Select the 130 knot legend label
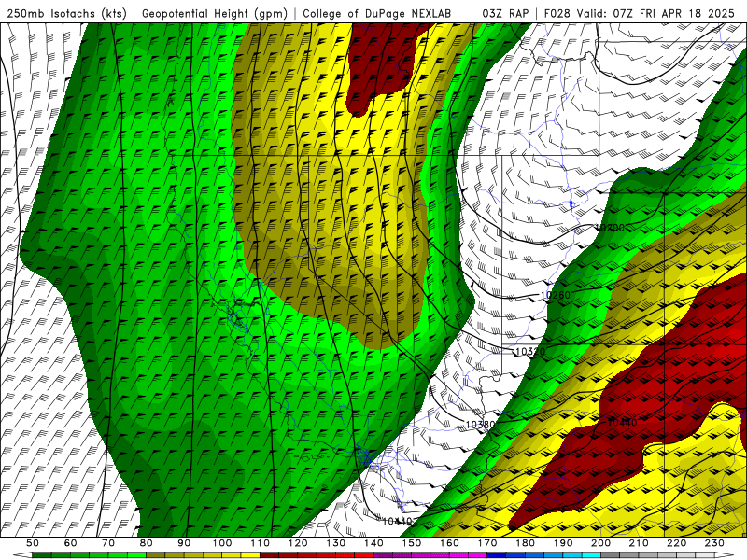This screenshot has width=747, height=560. click(x=336, y=543)
